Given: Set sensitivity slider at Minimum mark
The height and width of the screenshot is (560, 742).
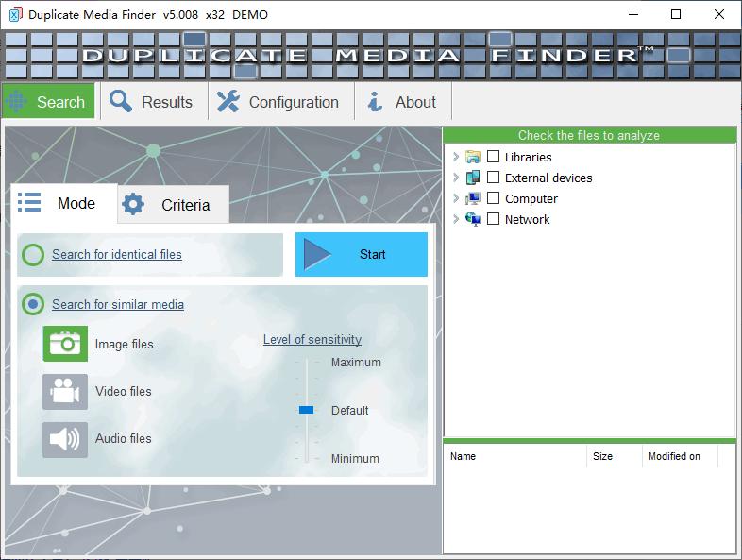Looking at the screenshot, I should 307,459.
